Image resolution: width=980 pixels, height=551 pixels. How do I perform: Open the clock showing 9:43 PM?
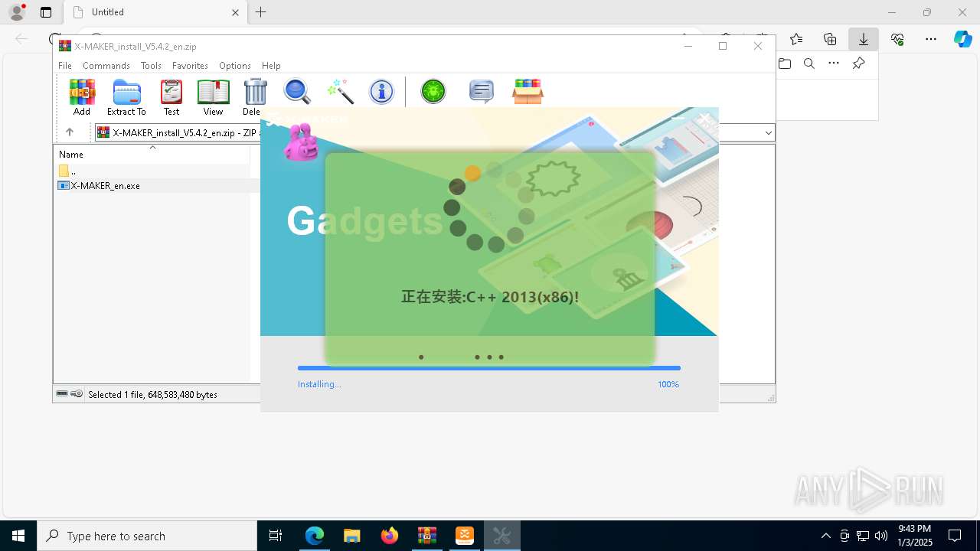click(915, 536)
